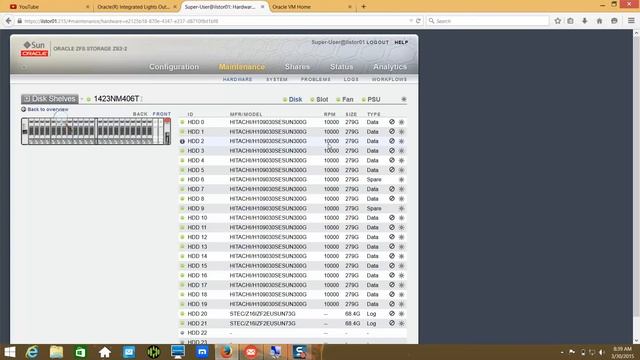Select the HDD 13 row
Viewport: 640px width, 360px height.
tap(293, 247)
